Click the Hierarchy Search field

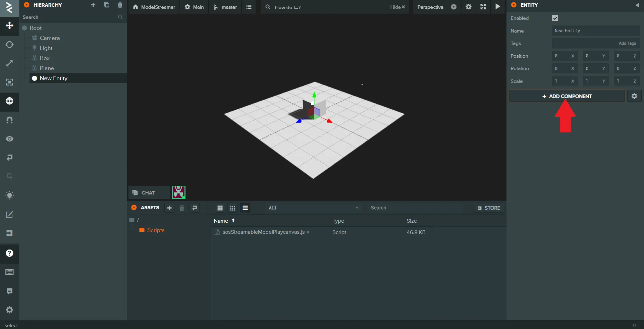[x=73, y=17]
